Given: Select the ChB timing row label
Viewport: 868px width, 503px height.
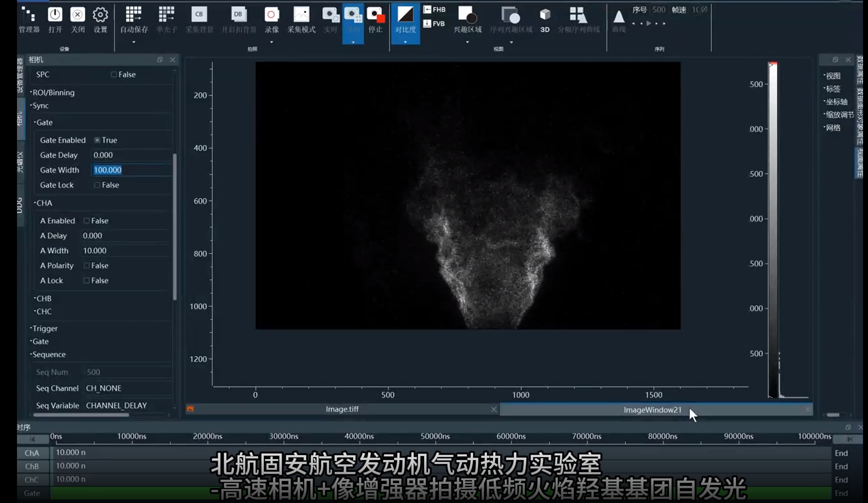Looking at the screenshot, I should 32,467.
